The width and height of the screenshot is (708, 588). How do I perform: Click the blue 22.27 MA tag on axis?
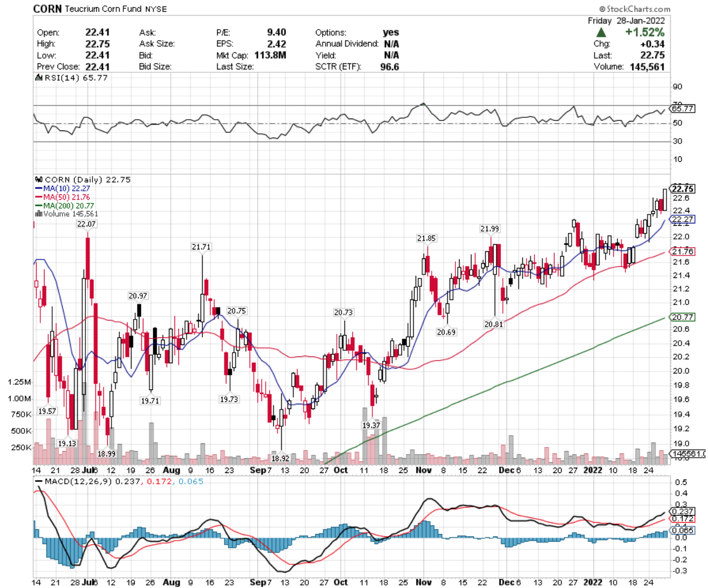tap(683, 219)
